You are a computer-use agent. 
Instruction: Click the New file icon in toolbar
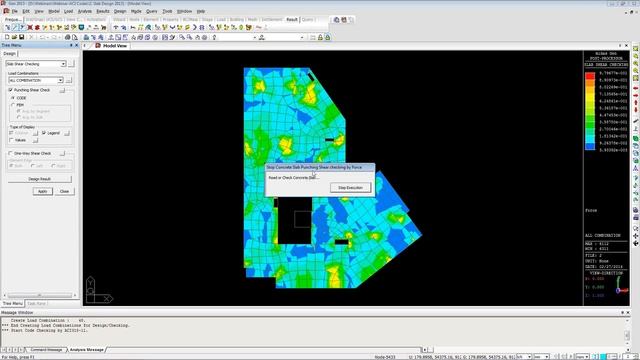tap(7, 37)
